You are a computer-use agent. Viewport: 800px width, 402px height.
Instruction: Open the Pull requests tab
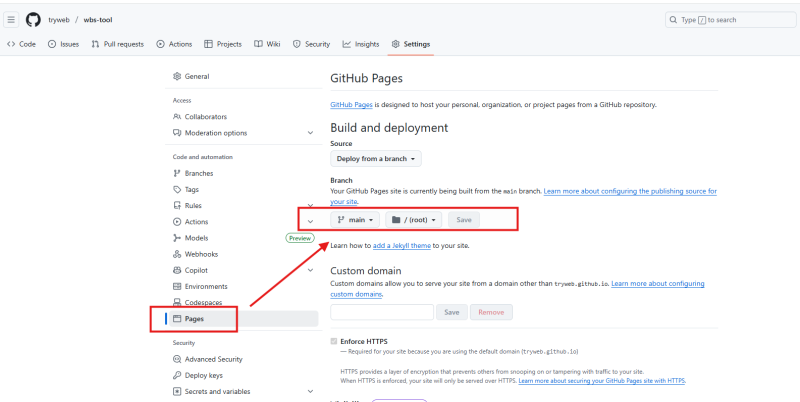coord(117,44)
